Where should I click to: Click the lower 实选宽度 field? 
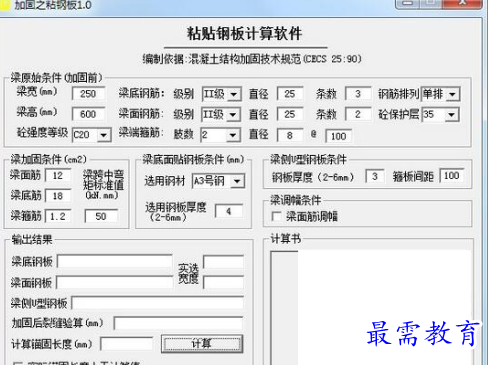point(224,282)
